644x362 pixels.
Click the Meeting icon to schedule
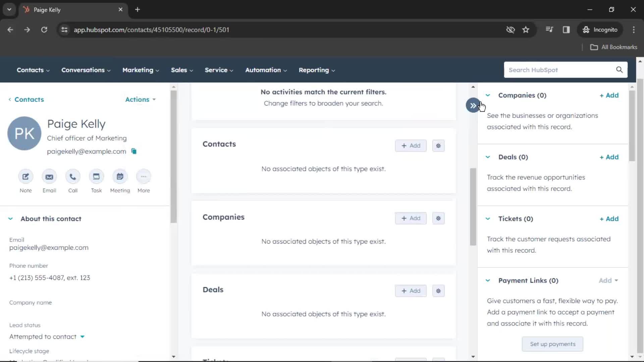click(x=120, y=176)
